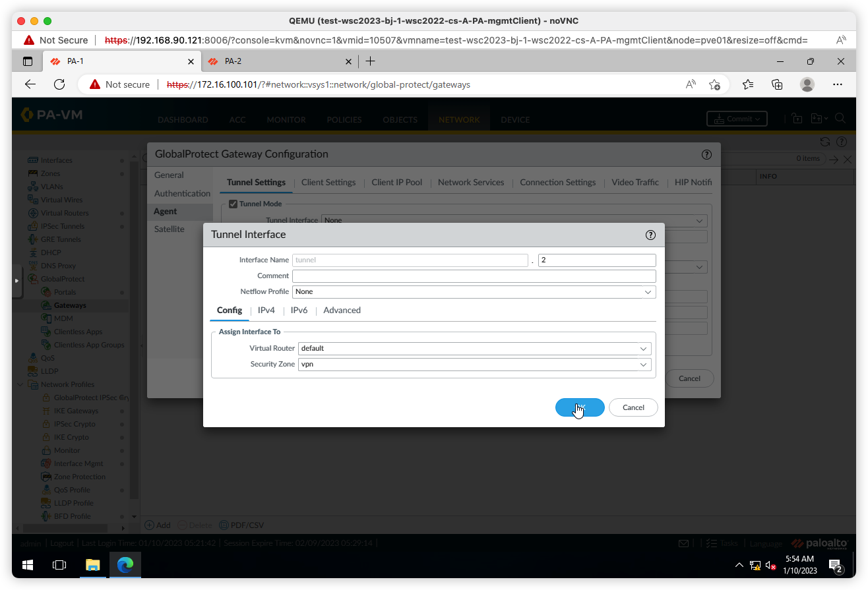Open the Commit dropdown button
Image resolution: width=868 pixels, height=590 pixels.
coord(737,119)
